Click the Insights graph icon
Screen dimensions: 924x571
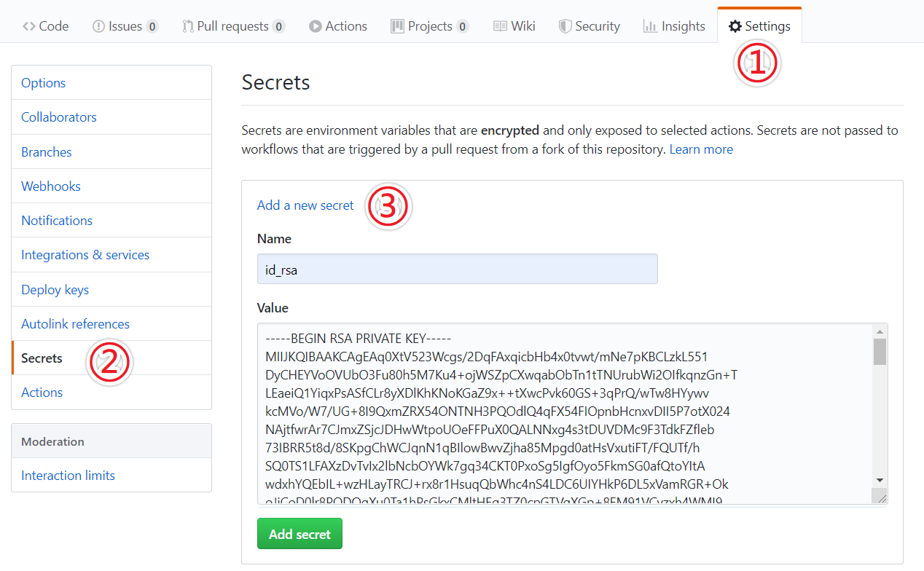[x=650, y=26]
